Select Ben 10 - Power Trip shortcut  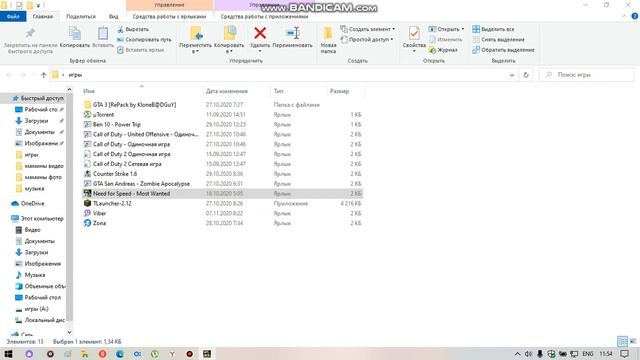222,124
